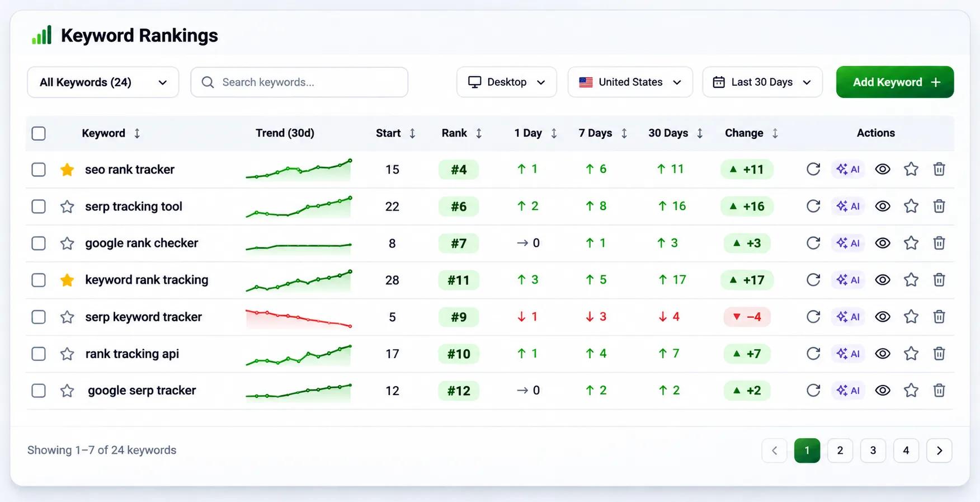980x502 pixels.
Task: Jump to page 3 of keywords
Action: [873, 451]
